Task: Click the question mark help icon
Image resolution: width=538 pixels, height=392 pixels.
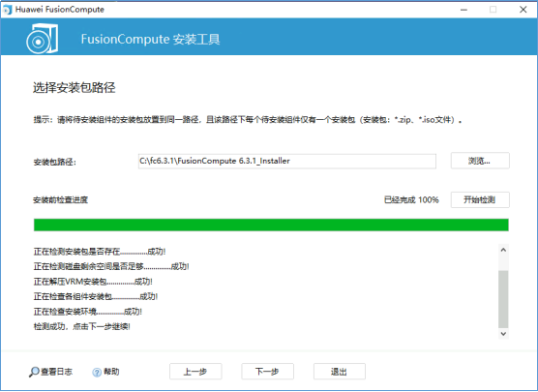Action: coord(97,372)
